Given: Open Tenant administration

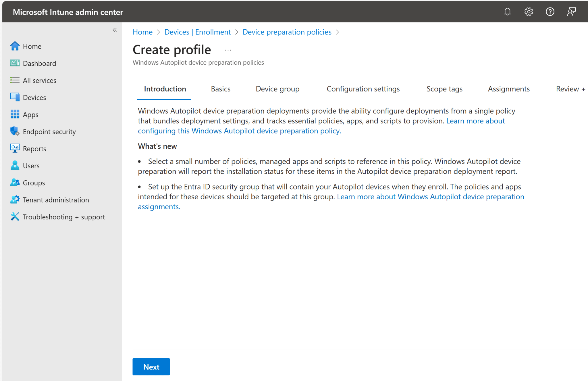Looking at the screenshot, I should click(x=56, y=200).
